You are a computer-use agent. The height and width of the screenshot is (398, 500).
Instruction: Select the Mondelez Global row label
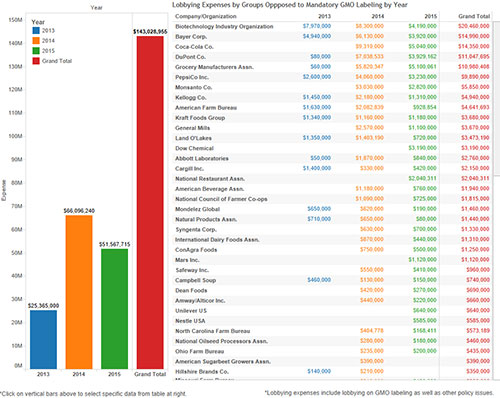197,209
